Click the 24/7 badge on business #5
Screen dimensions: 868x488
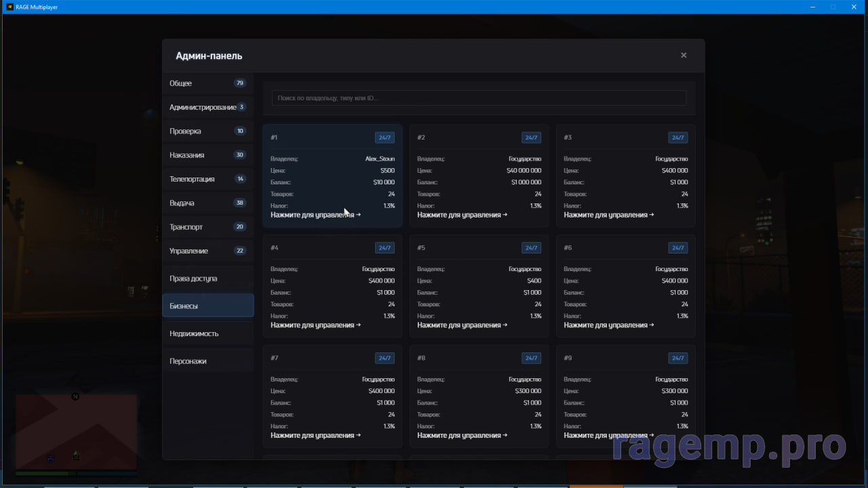(531, 248)
